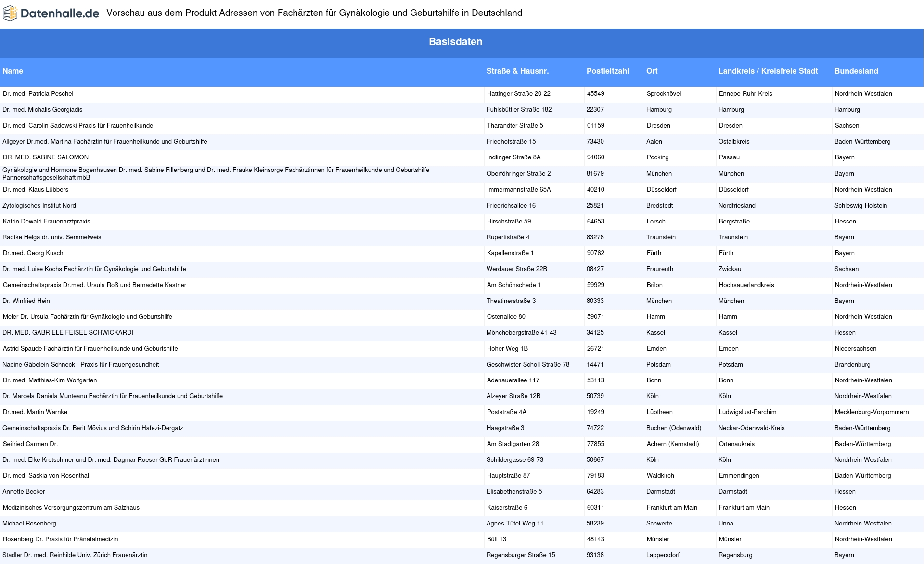Click Nadine Gäbelein-Schneck Praxis entry
The height and width of the screenshot is (564, 924).
click(x=81, y=365)
